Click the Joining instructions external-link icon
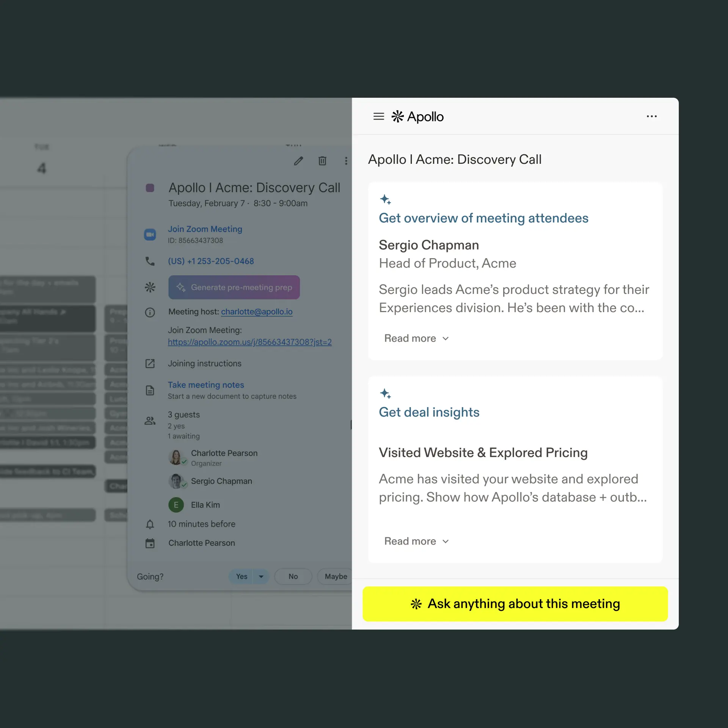This screenshot has width=728, height=728. (x=150, y=364)
